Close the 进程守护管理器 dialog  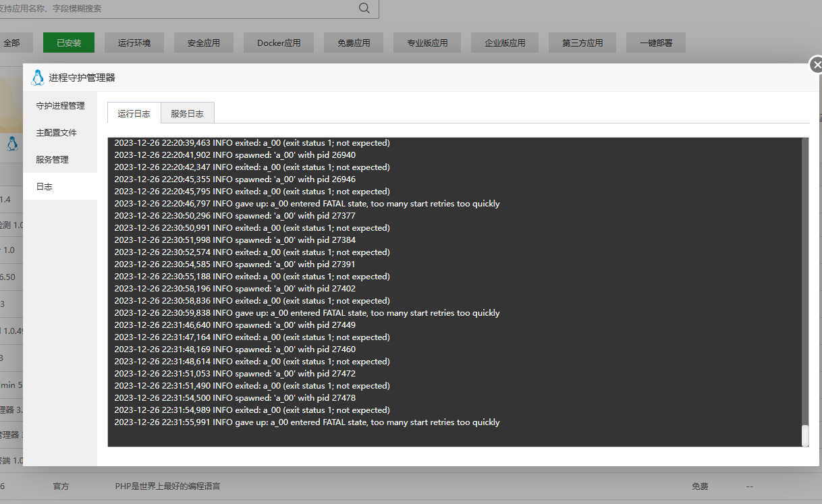pos(816,65)
